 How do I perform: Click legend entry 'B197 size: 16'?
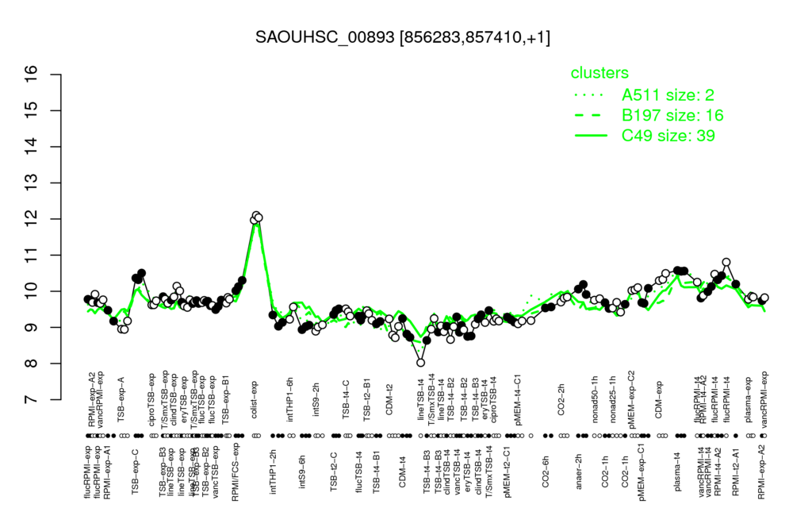[x=672, y=115]
